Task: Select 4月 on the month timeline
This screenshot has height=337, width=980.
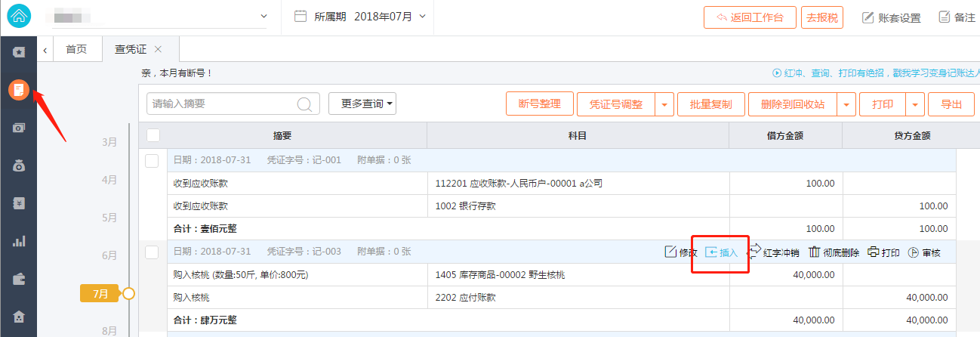Action: [x=109, y=180]
